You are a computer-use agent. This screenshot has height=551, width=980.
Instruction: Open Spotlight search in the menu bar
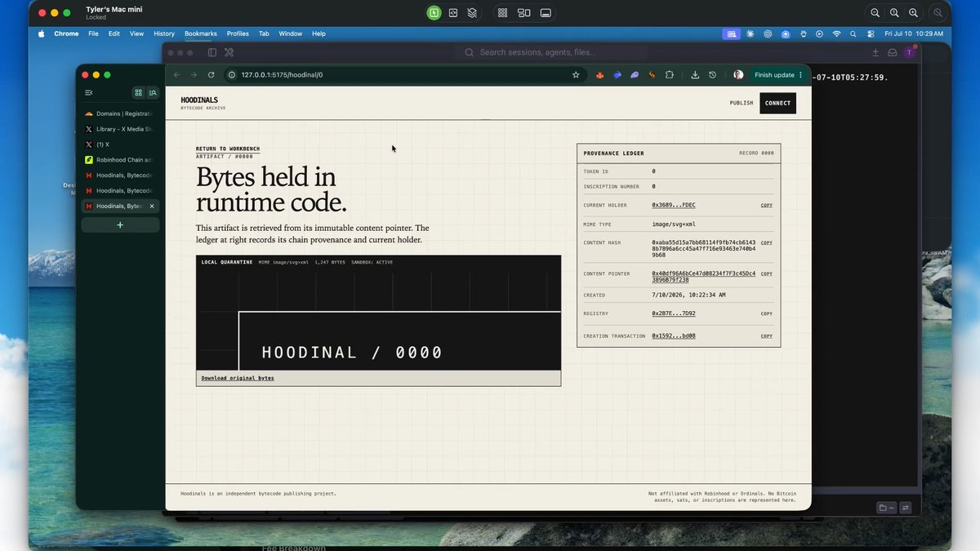click(853, 33)
